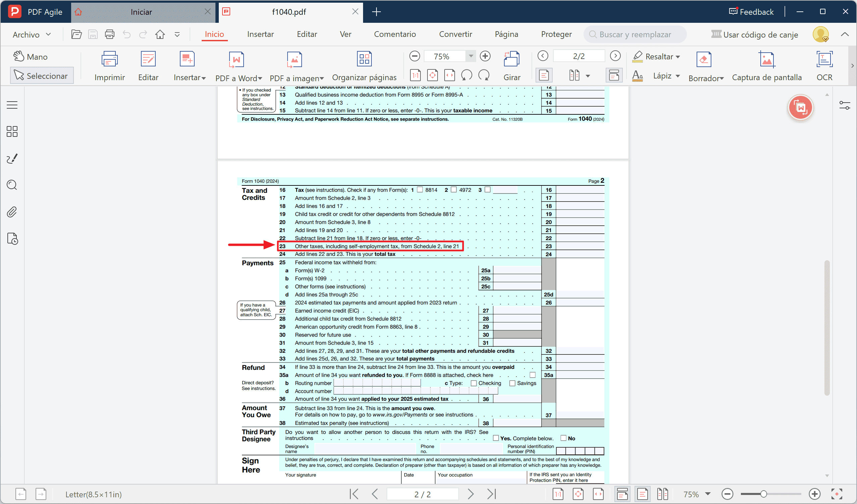Switch to the Iniciar document tab
The width and height of the screenshot is (857, 504).
(x=142, y=12)
